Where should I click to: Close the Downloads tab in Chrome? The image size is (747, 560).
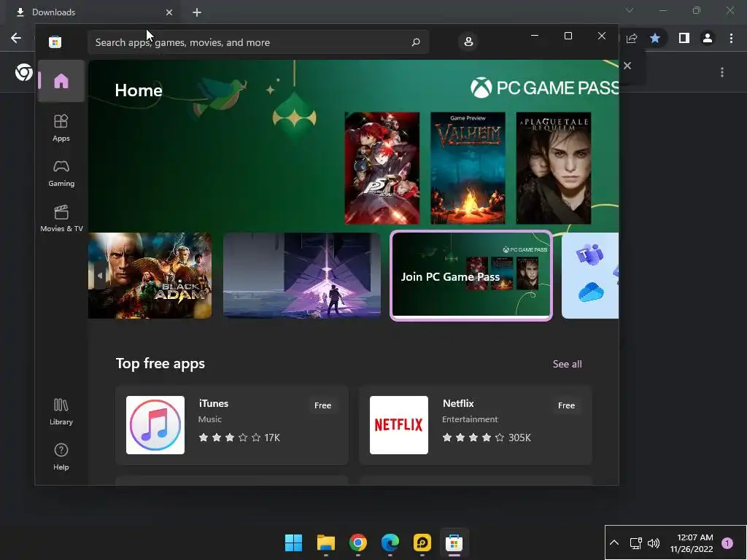click(169, 12)
